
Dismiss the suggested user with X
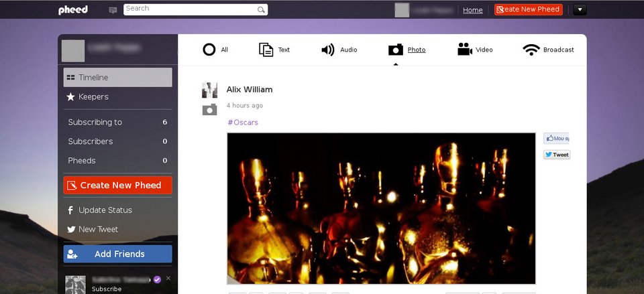[168, 278]
